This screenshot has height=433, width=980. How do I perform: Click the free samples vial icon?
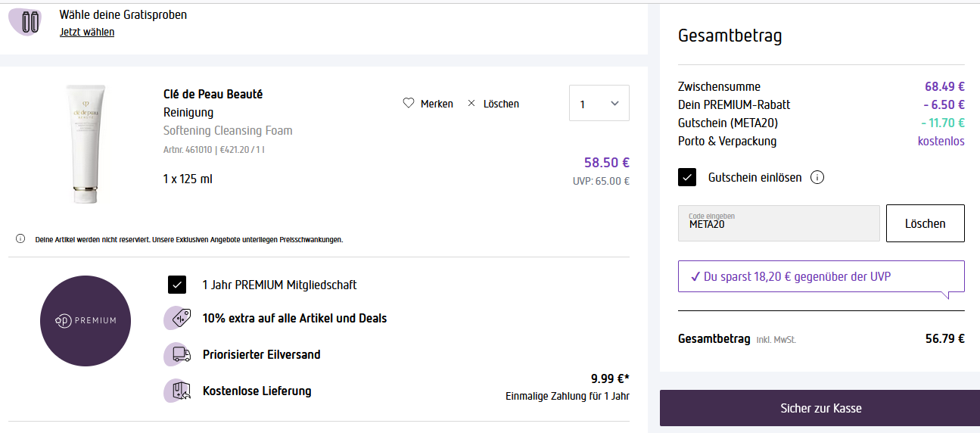30,22
